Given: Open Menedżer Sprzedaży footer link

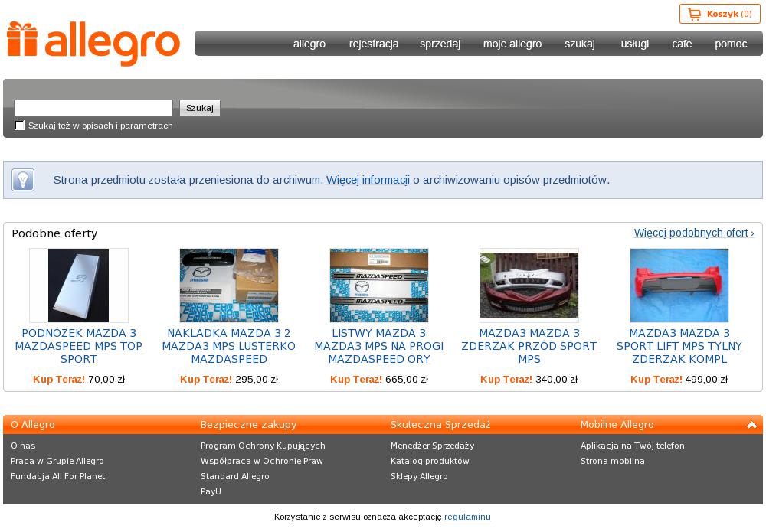Looking at the screenshot, I should coord(432,446).
